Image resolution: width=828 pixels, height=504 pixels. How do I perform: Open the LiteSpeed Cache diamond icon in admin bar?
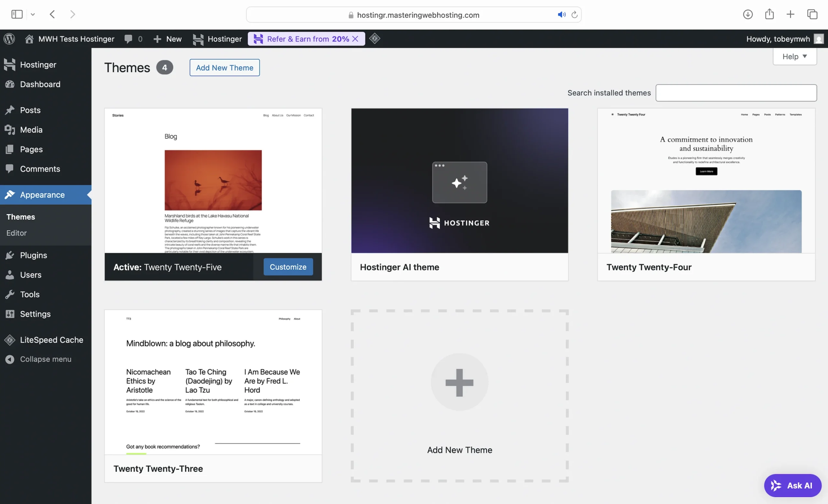pos(375,38)
